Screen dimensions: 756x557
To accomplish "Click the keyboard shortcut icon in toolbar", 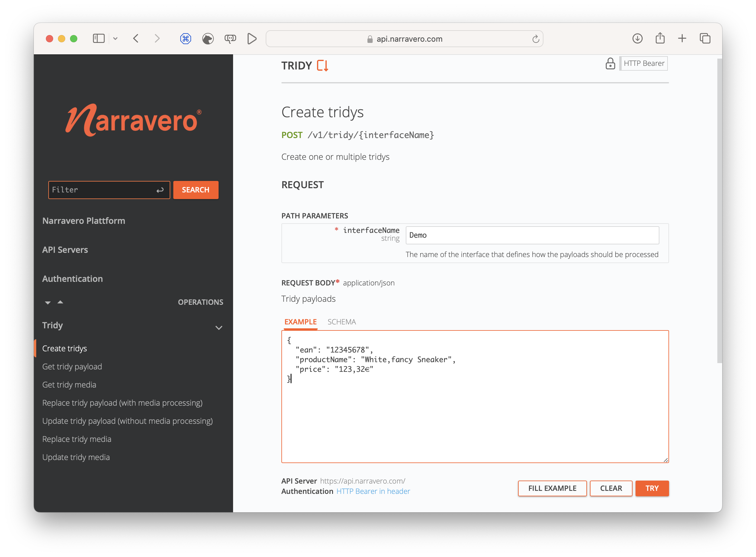I will [186, 38].
